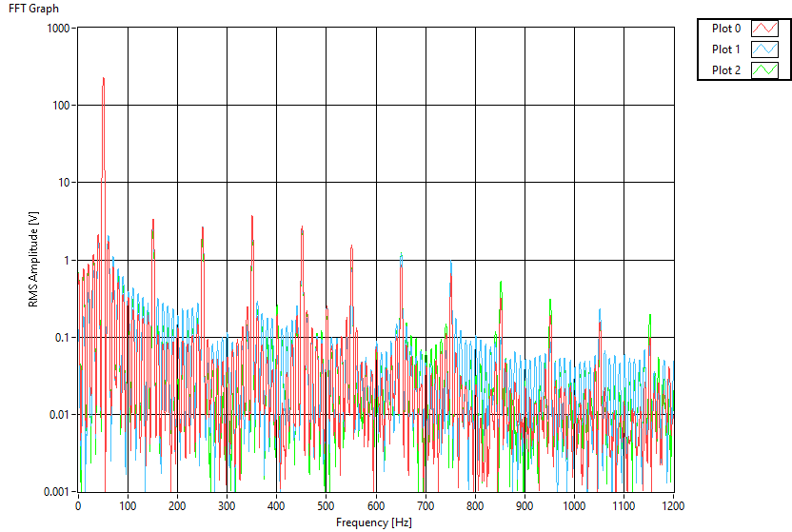Click the top of the harmonic peak at 350 Hz
The width and height of the screenshot is (792, 532).
coord(251,217)
